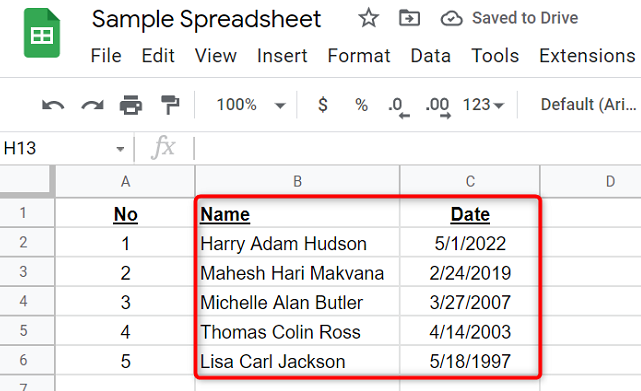Image resolution: width=641 pixels, height=391 pixels.
Task: Select the cell Thomas Colin Ross
Action: [298, 331]
